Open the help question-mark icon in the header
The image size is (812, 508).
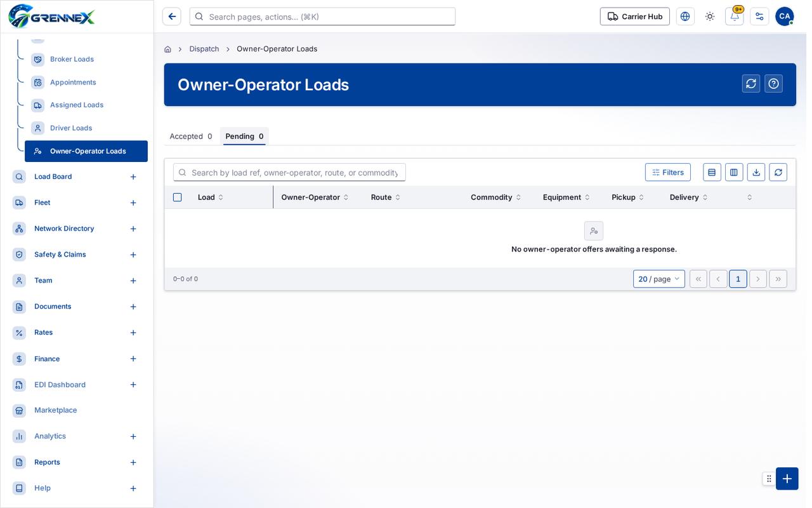773,84
